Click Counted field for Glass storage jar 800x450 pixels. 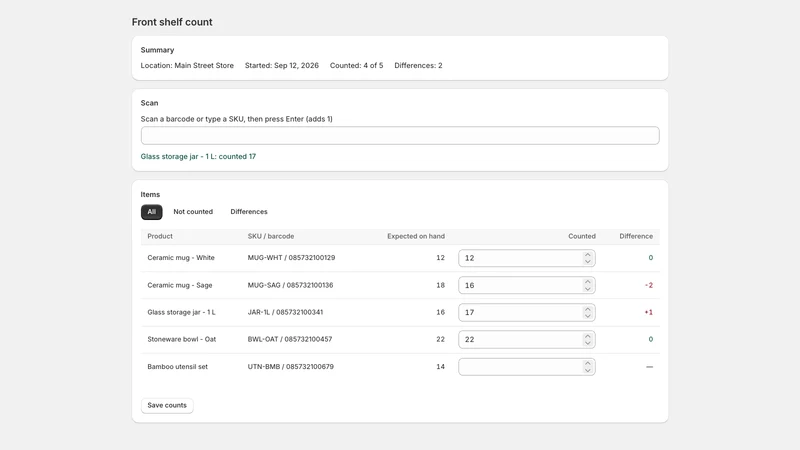tap(527, 312)
